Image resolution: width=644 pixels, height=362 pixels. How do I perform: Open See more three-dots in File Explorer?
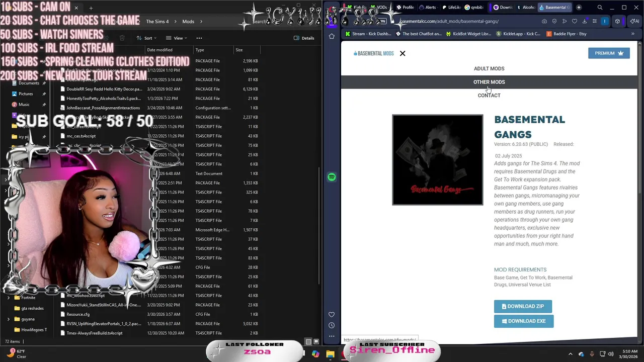point(199,38)
